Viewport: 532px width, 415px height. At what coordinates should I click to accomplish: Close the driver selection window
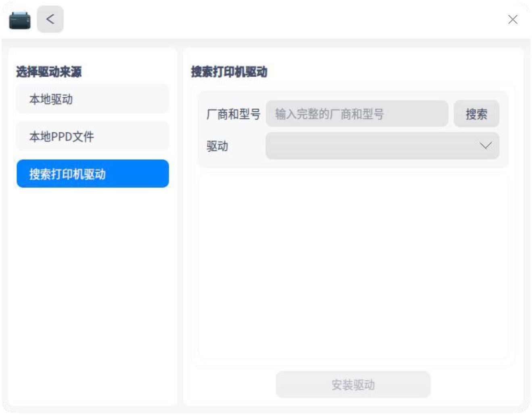click(512, 19)
